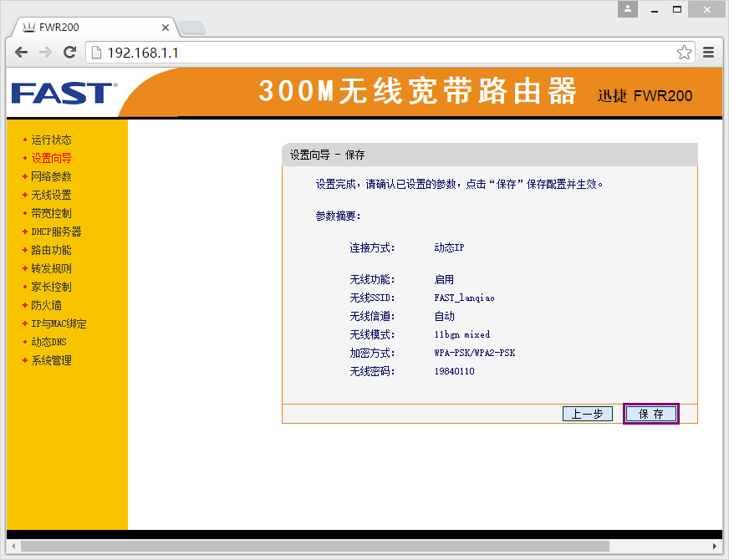The image size is (729, 560).
Task: Expand IP与MAC绑定 menu
Action: click(x=59, y=323)
